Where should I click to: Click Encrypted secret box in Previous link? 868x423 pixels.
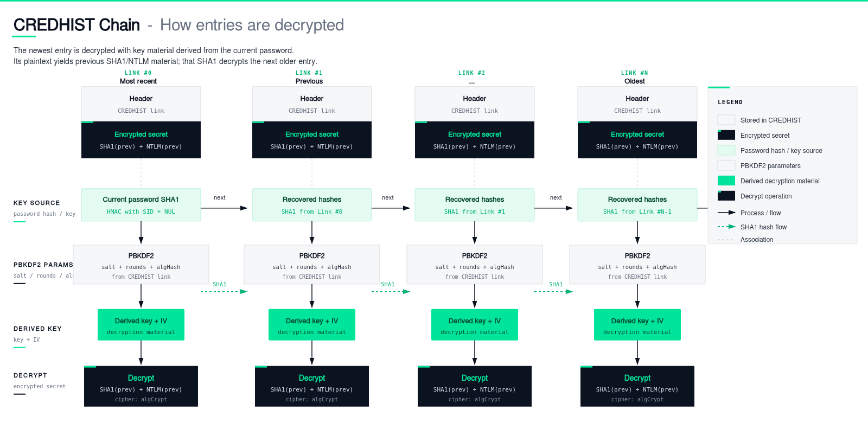pyautogui.click(x=312, y=140)
